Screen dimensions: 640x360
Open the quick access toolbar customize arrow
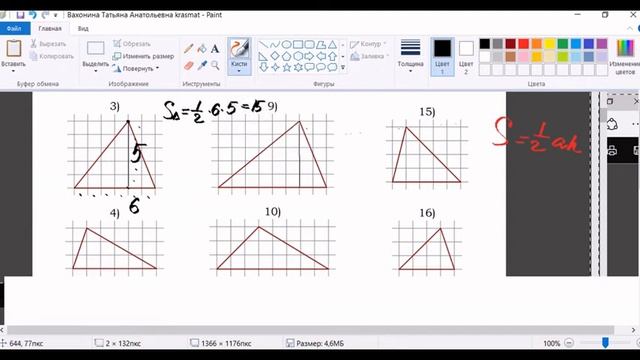click(56, 15)
